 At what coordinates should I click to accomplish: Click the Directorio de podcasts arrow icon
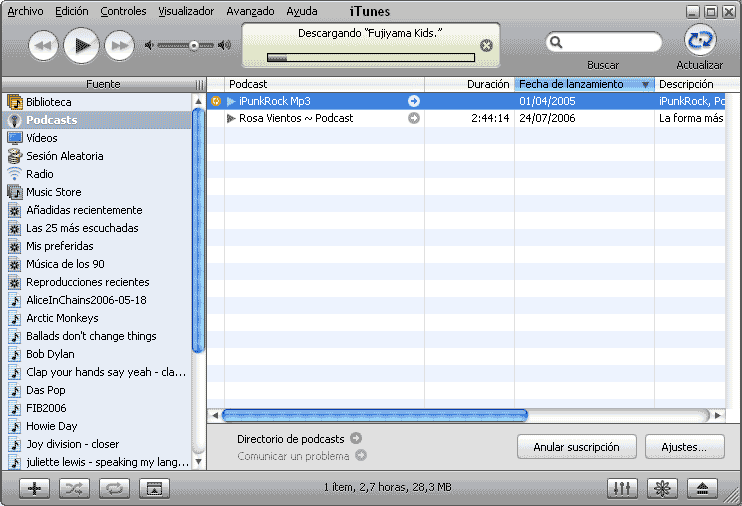tap(356, 438)
